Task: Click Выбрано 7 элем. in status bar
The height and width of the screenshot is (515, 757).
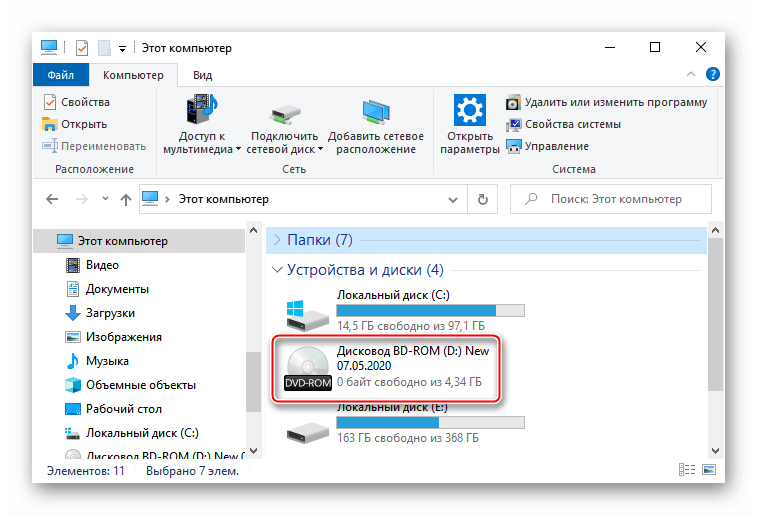Action: [x=193, y=471]
